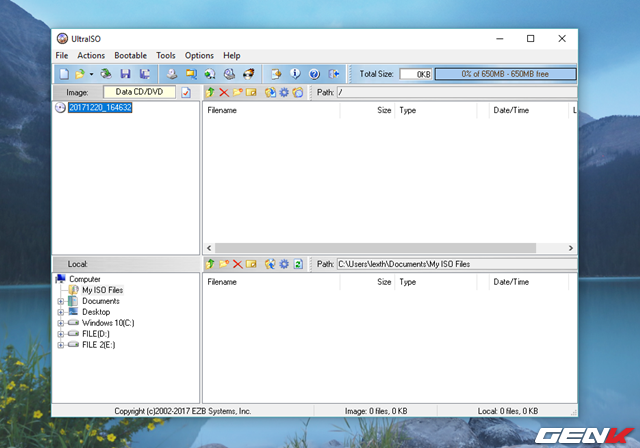Viewport: 640px width, 448px height.
Task: Click the image Path field showing /
Action: (457, 92)
